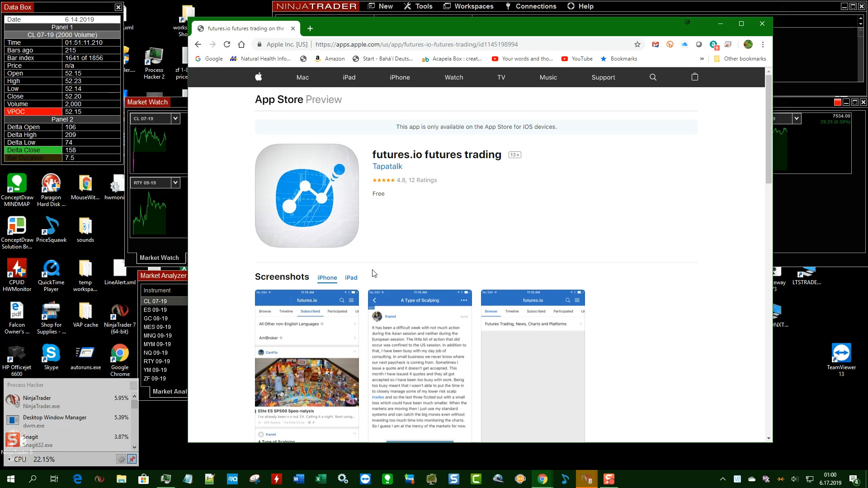This screenshot has width=868, height=488.
Task: Open the Skype desktop icon
Action: [x=51, y=357]
